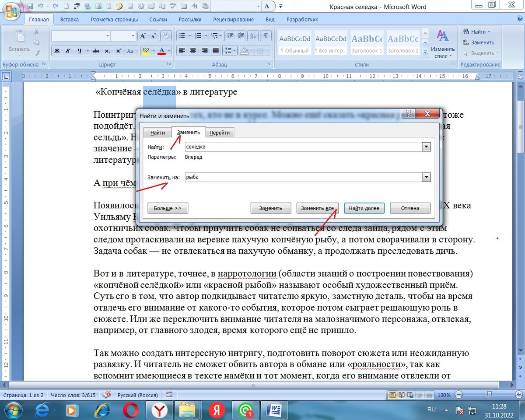The height and width of the screenshot is (420, 525).
Task: Click the 'Заменить все' button
Action: 318,208
